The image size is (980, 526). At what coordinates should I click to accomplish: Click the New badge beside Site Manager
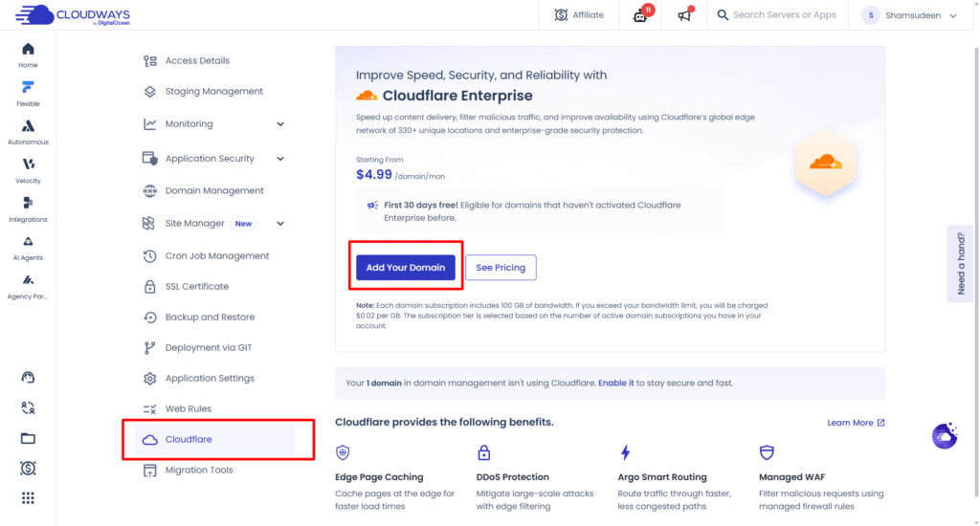[x=243, y=224]
